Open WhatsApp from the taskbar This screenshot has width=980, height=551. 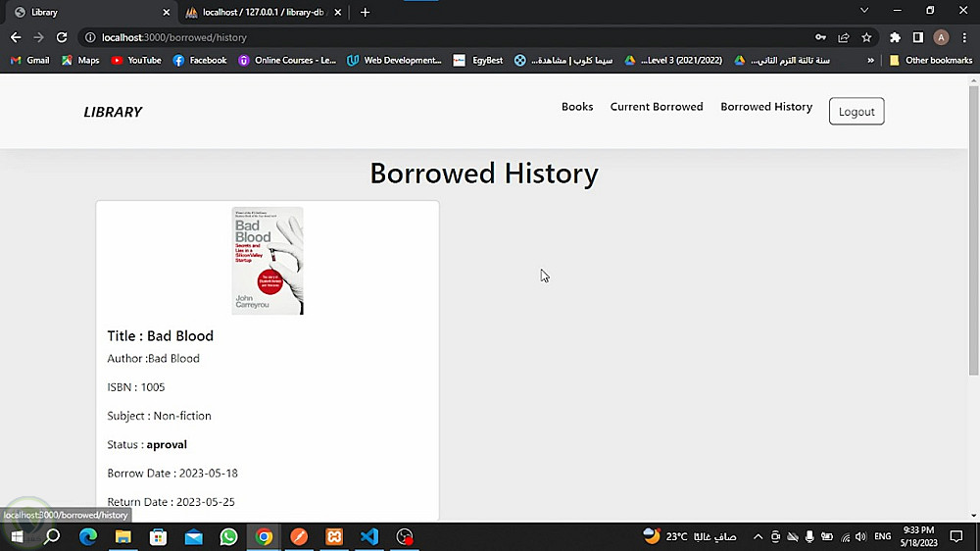click(x=228, y=536)
